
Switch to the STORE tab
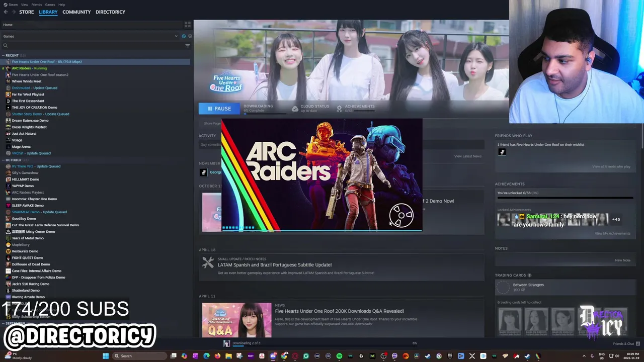click(27, 12)
